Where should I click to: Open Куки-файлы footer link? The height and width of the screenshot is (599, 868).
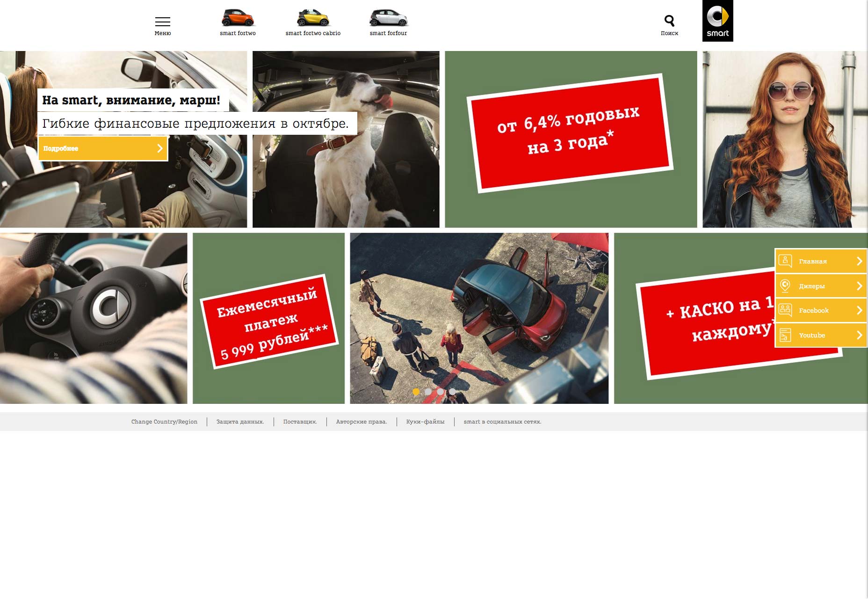(x=425, y=422)
